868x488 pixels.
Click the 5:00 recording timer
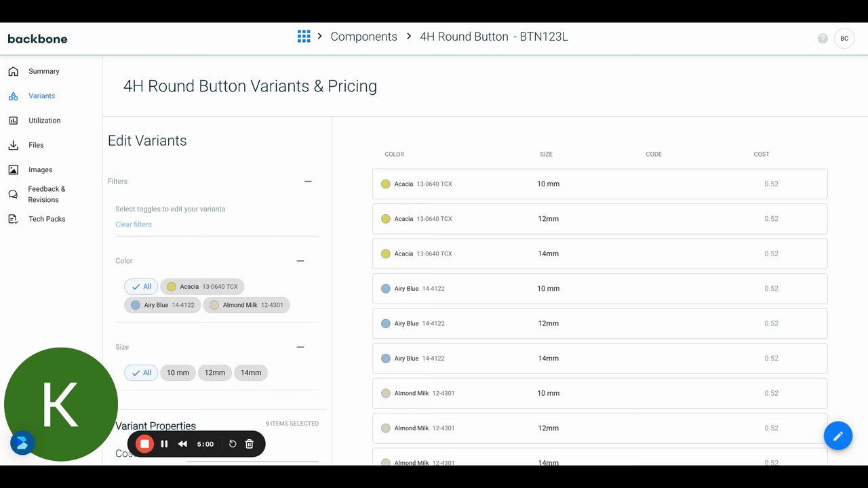pyautogui.click(x=205, y=444)
